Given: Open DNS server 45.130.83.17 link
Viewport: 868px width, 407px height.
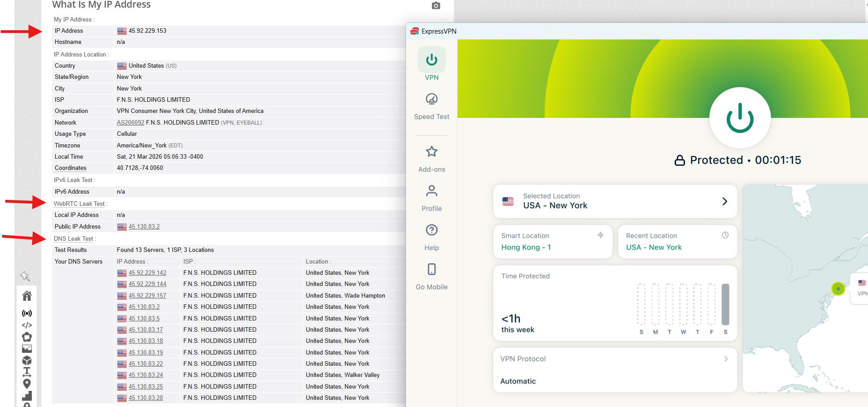Looking at the screenshot, I should click(146, 329).
